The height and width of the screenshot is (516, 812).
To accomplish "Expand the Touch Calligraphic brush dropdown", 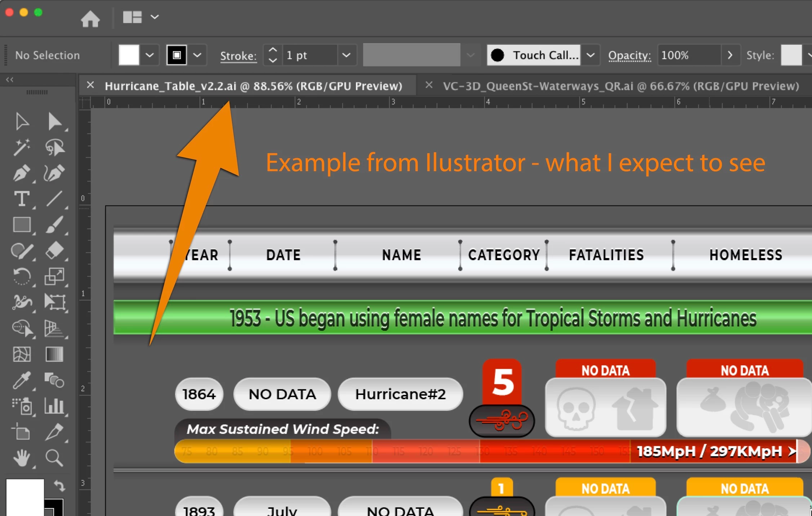I will click(590, 55).
